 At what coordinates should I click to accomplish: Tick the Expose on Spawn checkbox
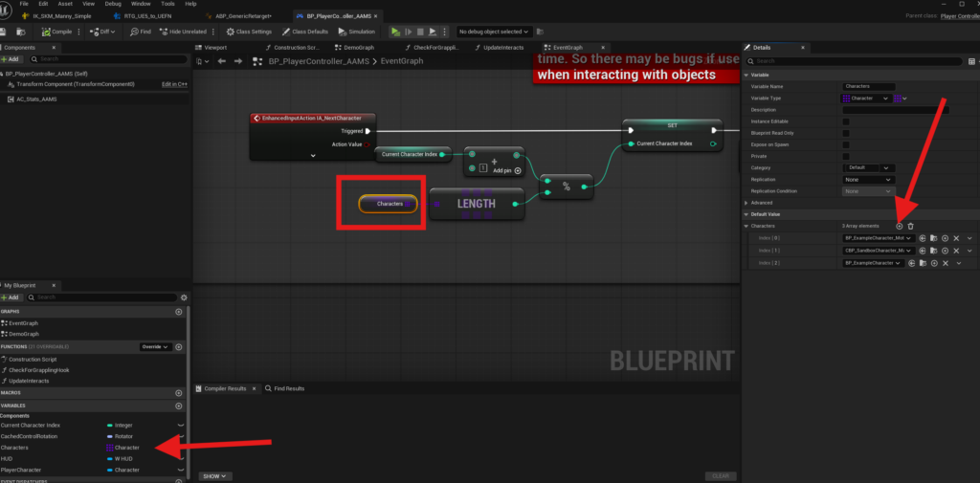[845, 144]
